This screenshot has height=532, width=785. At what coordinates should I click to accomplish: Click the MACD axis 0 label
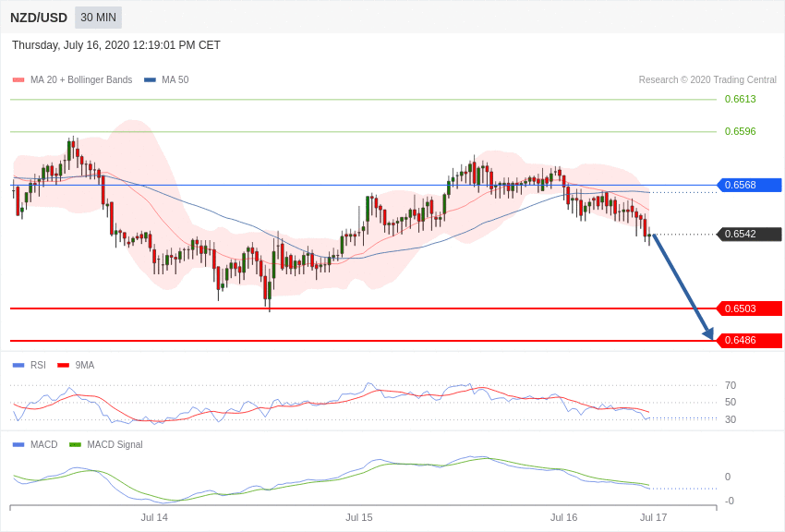[728, 477]
